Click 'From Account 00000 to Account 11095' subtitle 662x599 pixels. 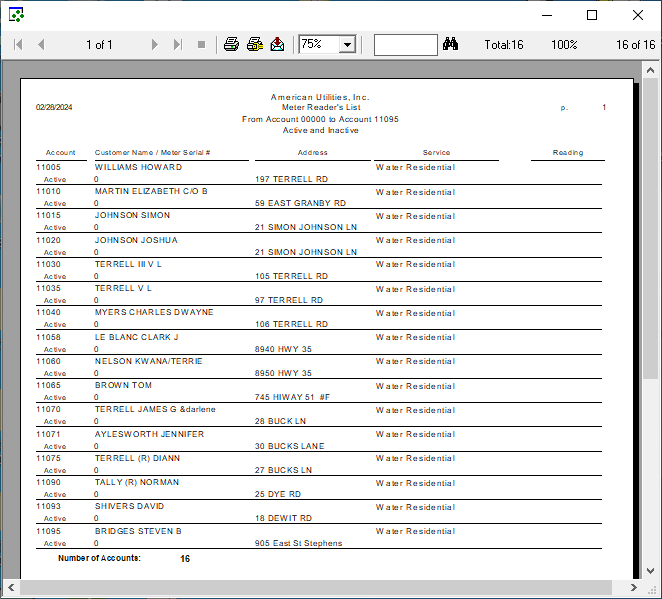click(x=320, y=119)
